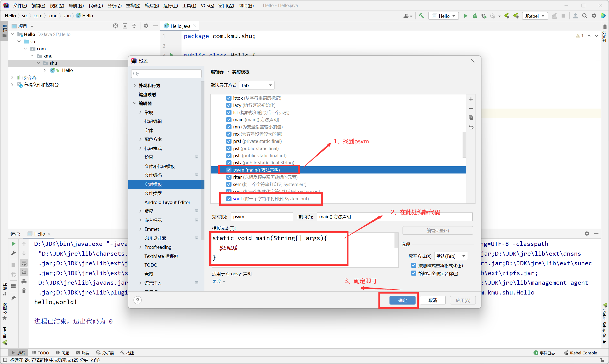Confirm settings with the 确定 button
This screenshot has width=609, height=364.
pos(402,300)
